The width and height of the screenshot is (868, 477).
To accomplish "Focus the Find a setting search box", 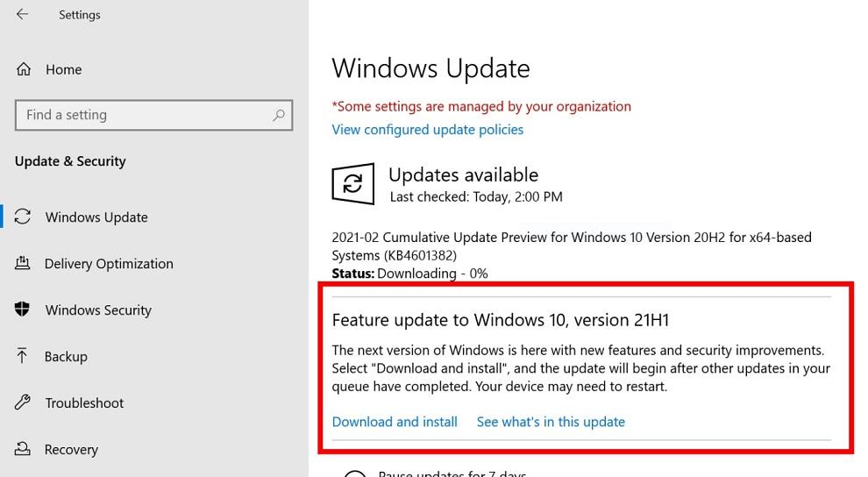I will [154, 115].
